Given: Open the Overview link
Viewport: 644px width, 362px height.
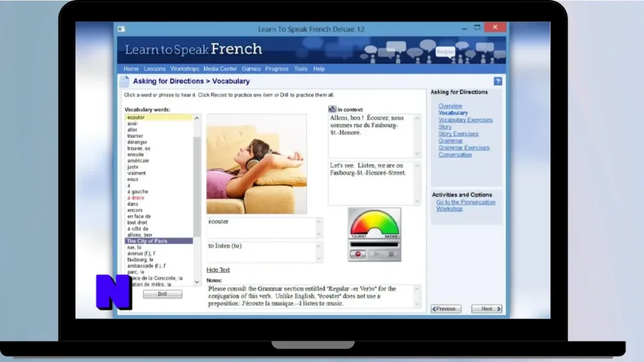Looking at the screenshot, I should (x=450, y=106).
